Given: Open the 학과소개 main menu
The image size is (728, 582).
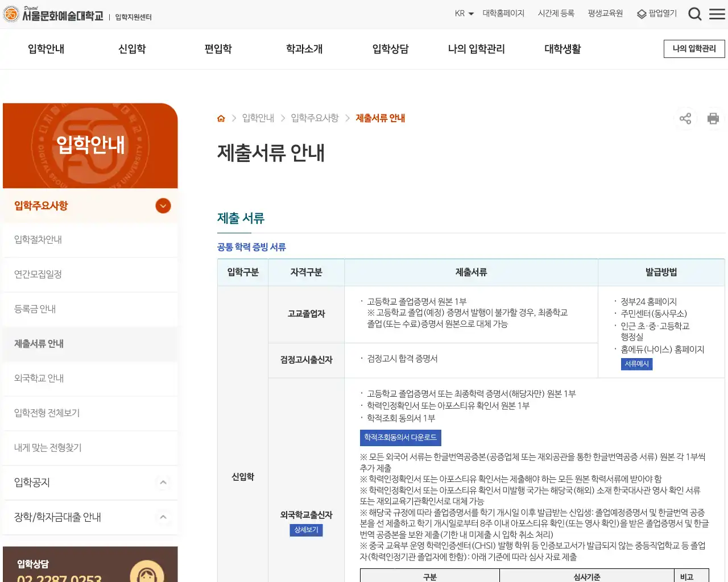Looking at the screenshot, I should (304, 49).
